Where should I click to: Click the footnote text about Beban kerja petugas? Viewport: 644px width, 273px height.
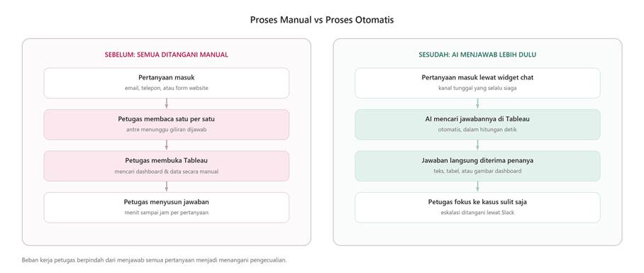pos(154,260)
